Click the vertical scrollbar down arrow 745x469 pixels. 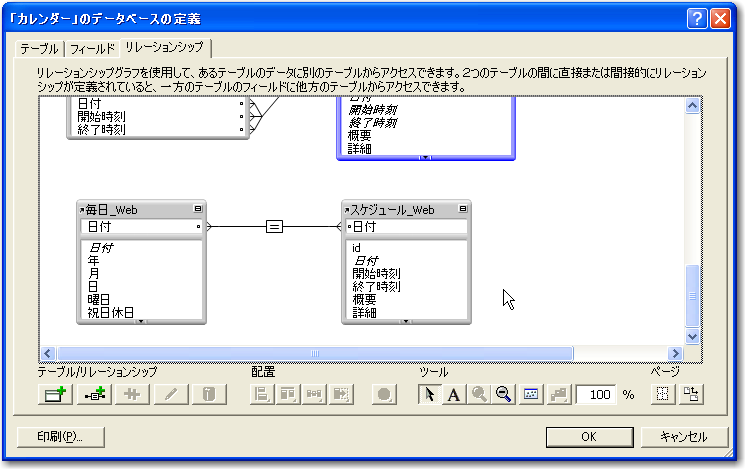691,337
